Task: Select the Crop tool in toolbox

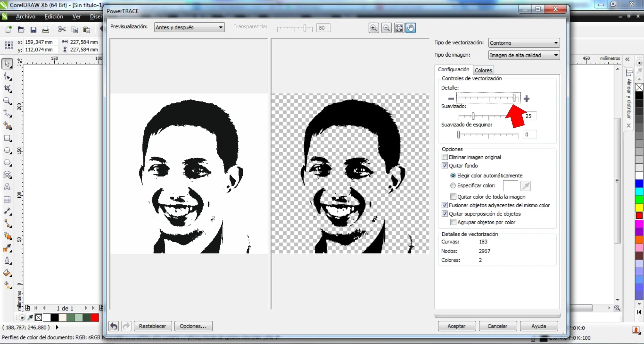Action: pyautogui.click(x=7, y=89)
